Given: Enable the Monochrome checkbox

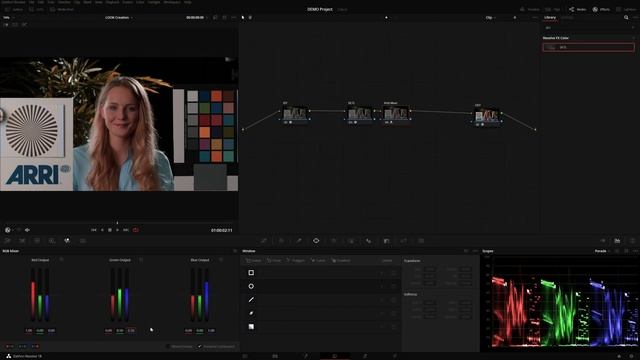Looking at the screenshot, I should (167, 347).
